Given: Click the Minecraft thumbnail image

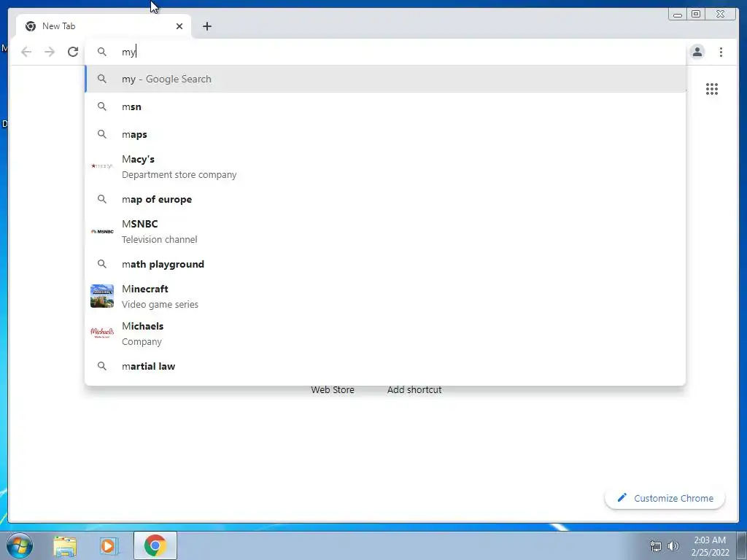Looking at the screenshot, I should (102, 296).
